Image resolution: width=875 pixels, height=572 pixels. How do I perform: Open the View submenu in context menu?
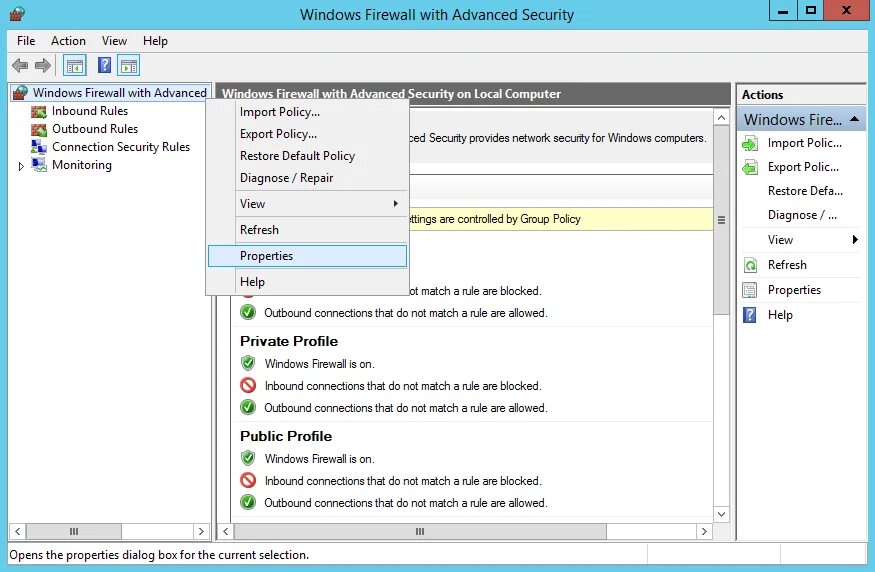click(308, 204)
